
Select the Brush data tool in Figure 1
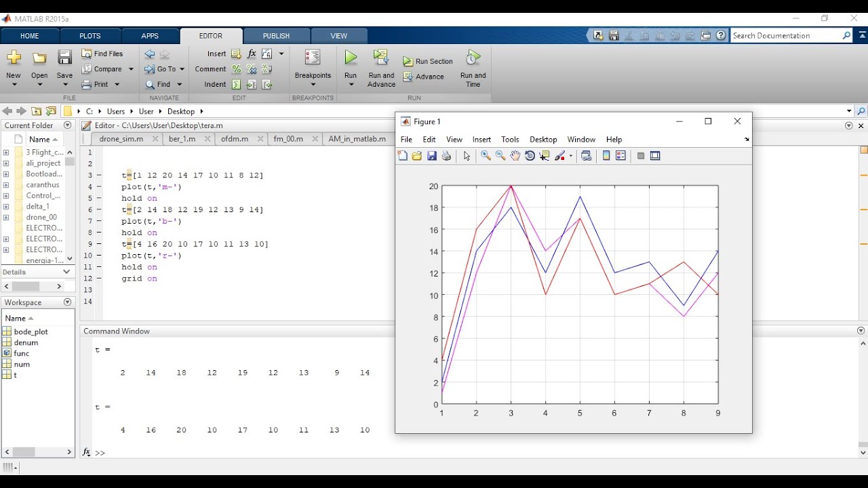click(x=560, y=156)
